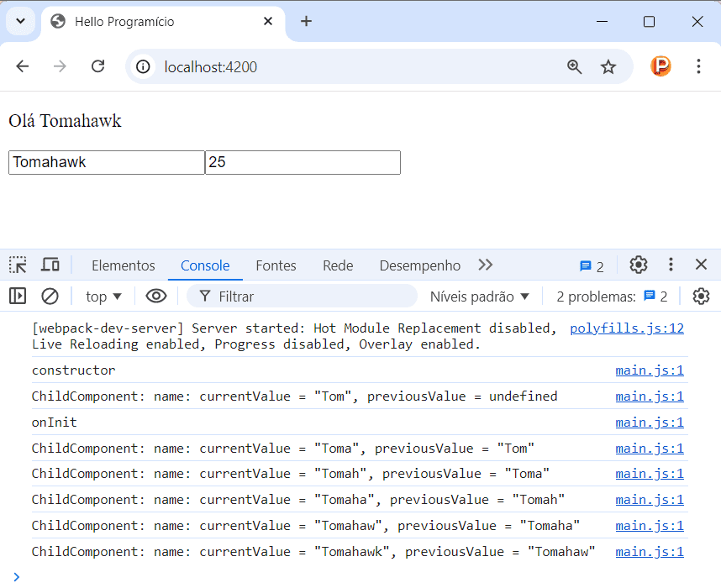This screenshot has height=588, width=721.
Task: Switch to Console tab
Action: (x=205, y=265)
